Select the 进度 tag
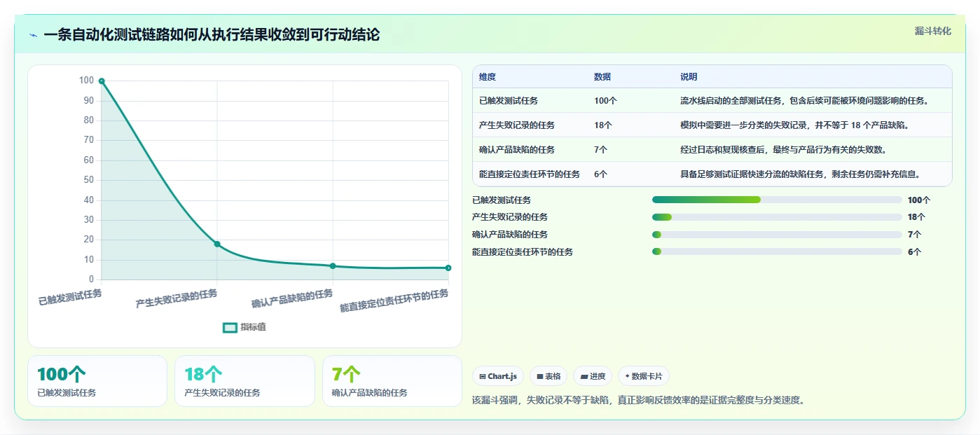 [593, 376]
